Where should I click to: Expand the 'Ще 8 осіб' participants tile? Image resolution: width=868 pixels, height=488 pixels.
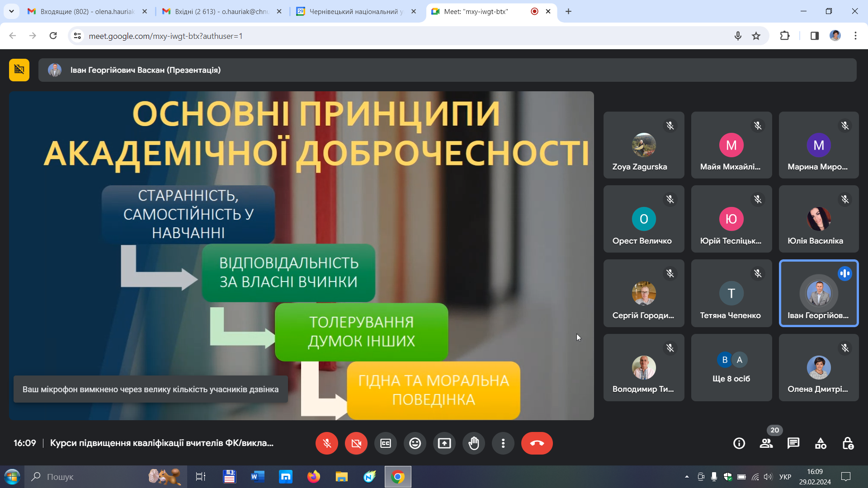point(731,367)
